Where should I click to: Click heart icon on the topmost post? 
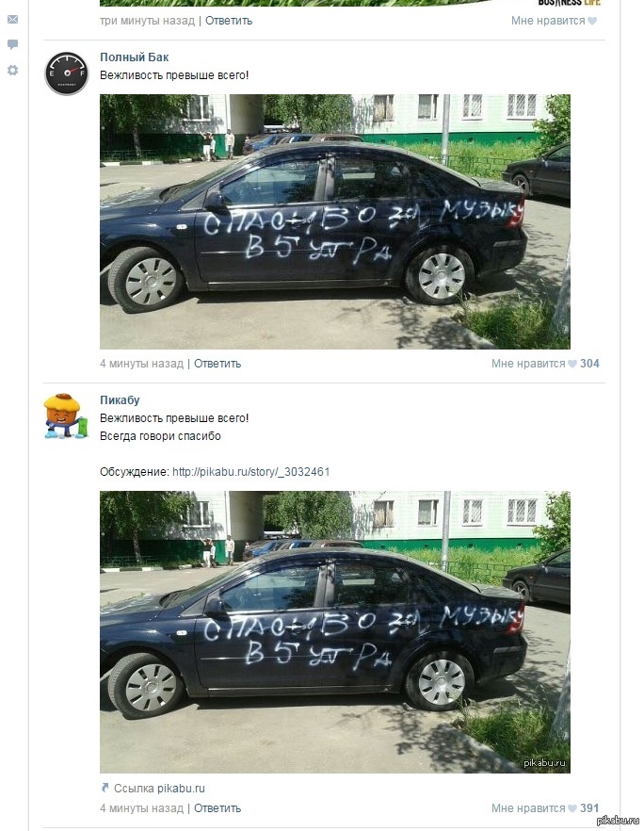[592, 21]
